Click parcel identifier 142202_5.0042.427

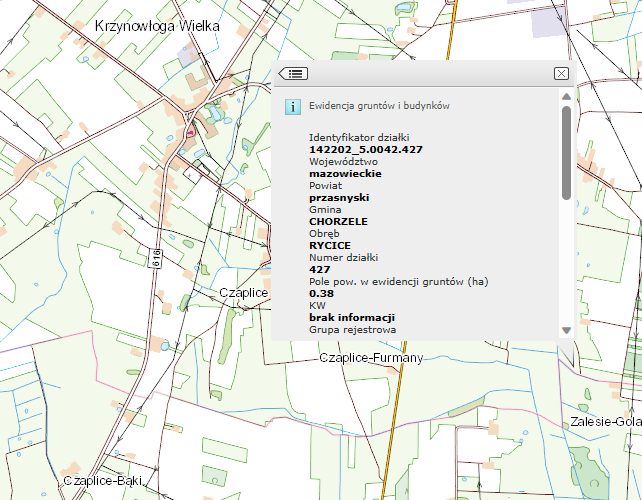366,149
